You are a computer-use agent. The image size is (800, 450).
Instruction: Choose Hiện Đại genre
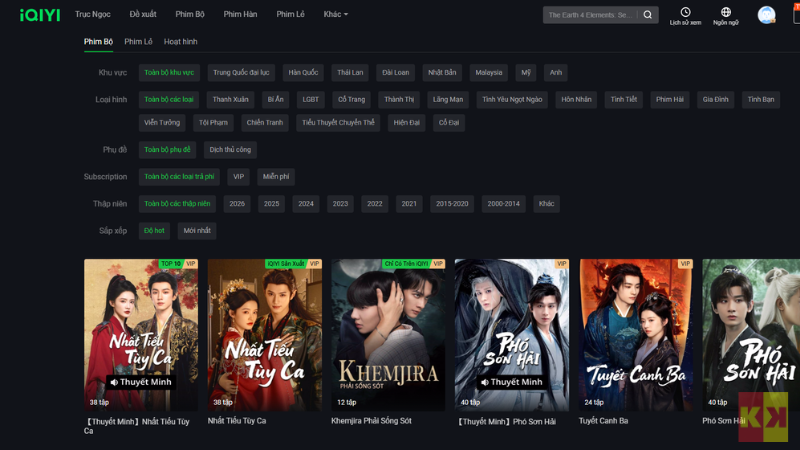click(x=407, y=122)
